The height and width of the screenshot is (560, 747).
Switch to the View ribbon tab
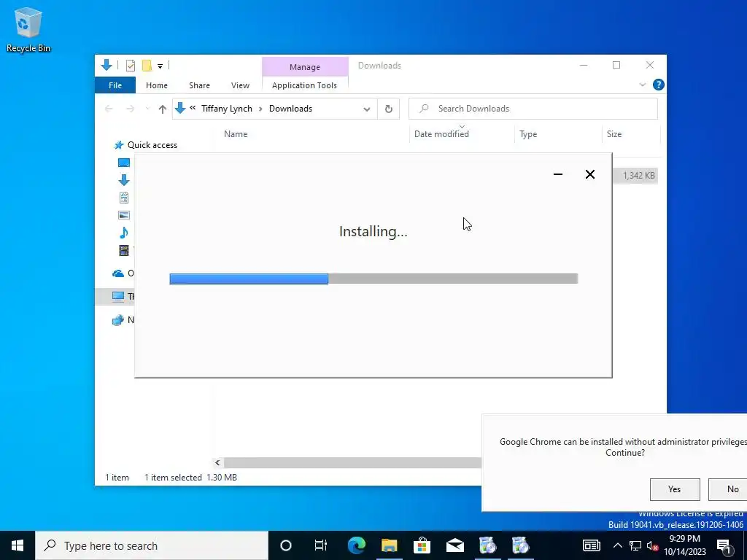click(x=240, y=85)
